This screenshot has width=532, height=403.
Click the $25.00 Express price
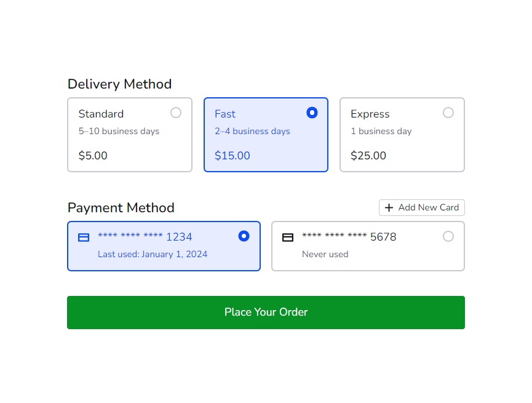click(368, 156)
